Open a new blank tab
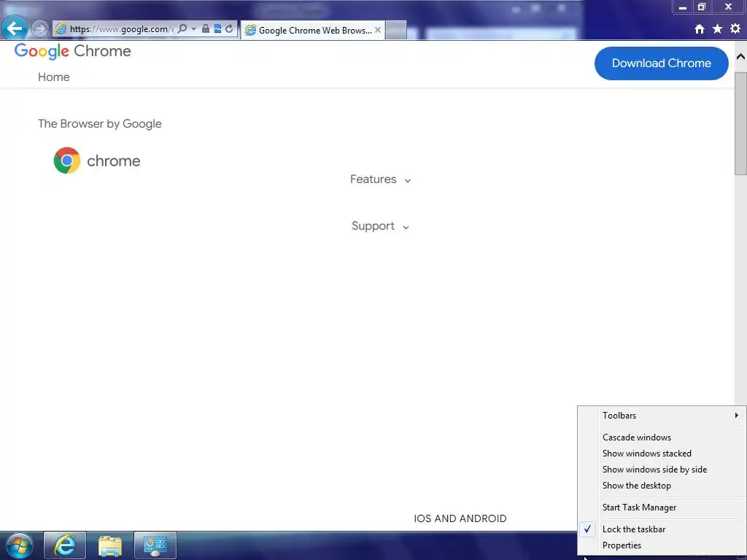The height and width of the screenshot is (560, 747). pyautogui.click(x=395, y=30)
